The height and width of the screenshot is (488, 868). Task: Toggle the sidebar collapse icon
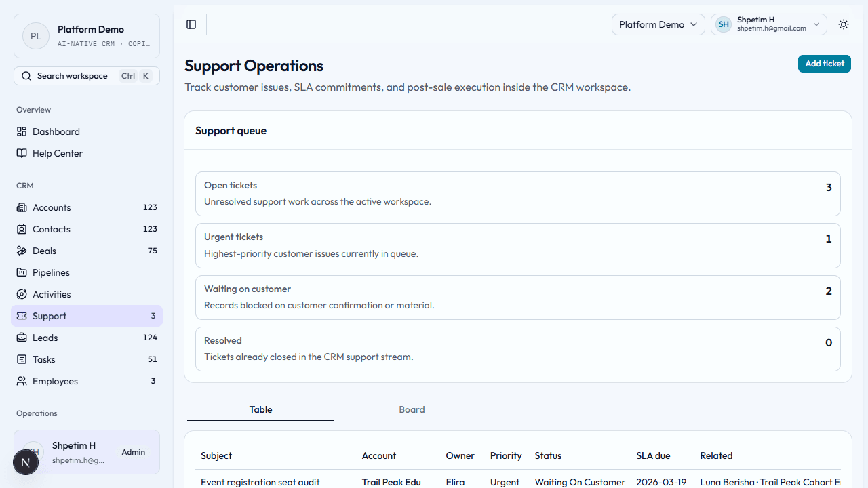click(x=191, y=24)
